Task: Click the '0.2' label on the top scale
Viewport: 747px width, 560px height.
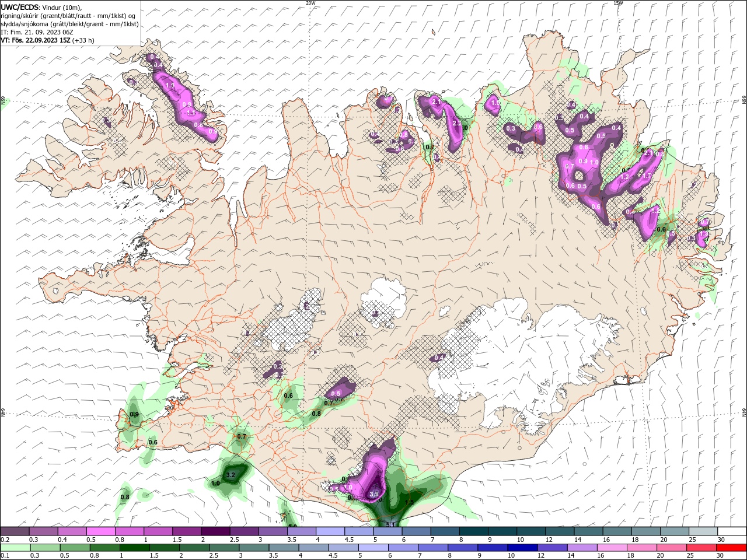Action: [4, 540]
